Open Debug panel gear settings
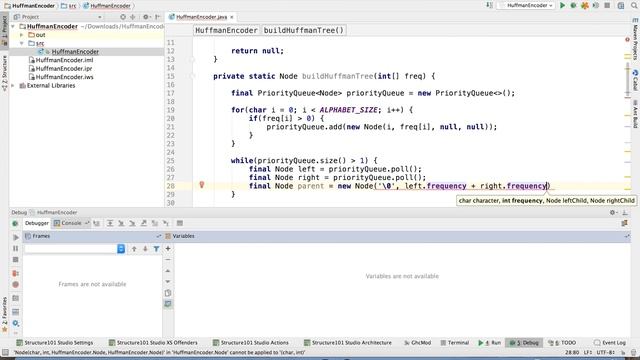Image resolution: width=640 pixels, height=360 pixels. coord(612,213)
